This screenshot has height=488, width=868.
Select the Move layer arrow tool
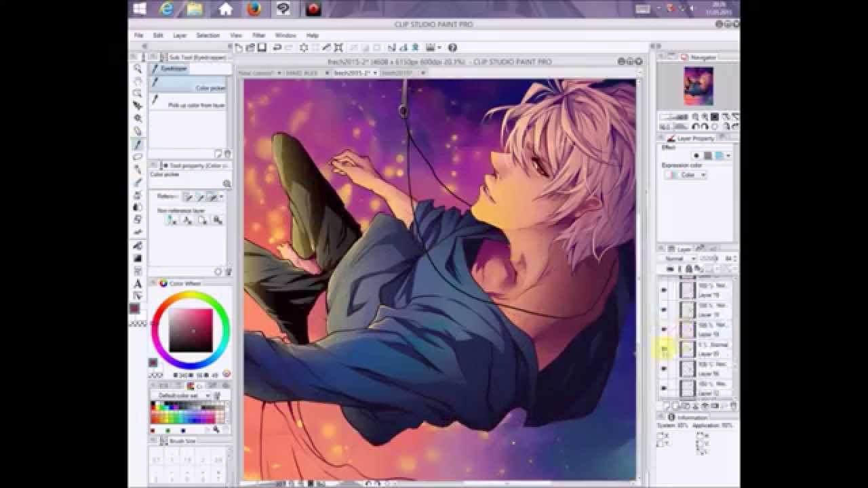coord(138,106)
